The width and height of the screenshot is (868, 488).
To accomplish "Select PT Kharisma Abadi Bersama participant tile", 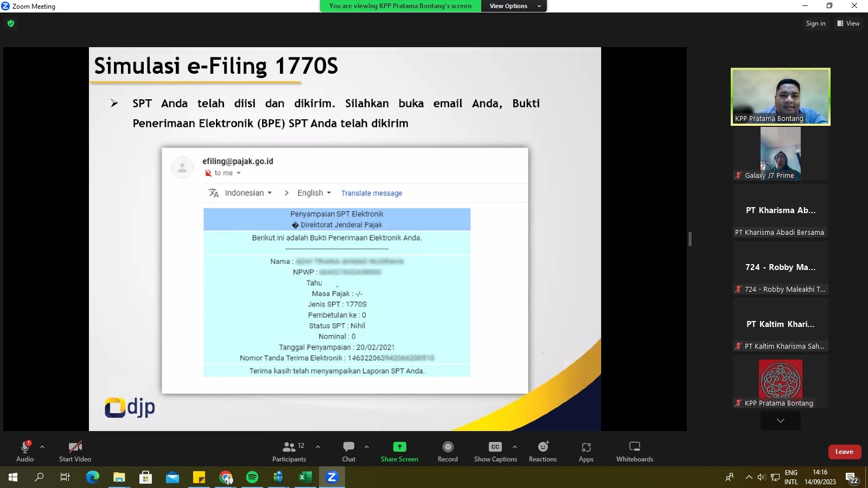I will coord(780,211).
